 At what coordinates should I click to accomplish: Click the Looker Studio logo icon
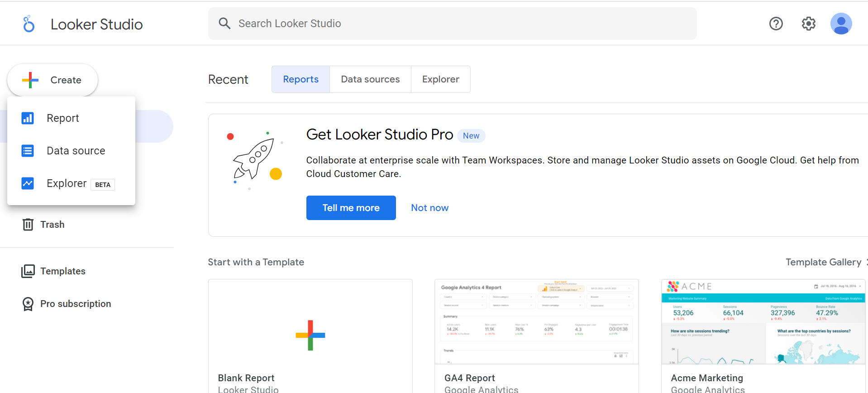coord(29,24)
